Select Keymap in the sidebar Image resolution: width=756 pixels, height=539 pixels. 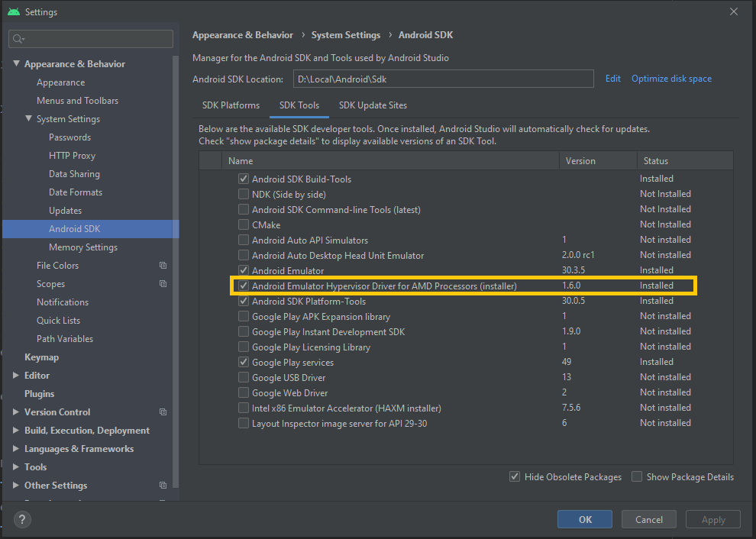tap(41, 357)
